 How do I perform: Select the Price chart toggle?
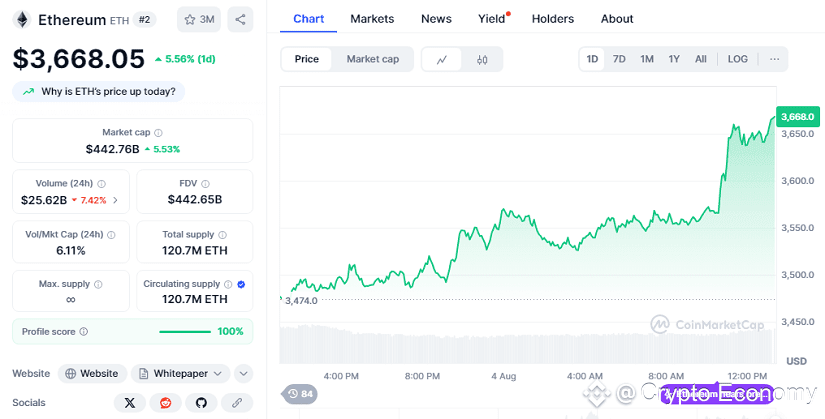306,59
